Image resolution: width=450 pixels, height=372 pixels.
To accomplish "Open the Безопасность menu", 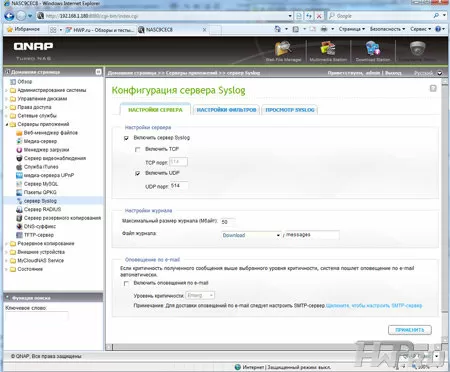I will (x=387, y=29).
